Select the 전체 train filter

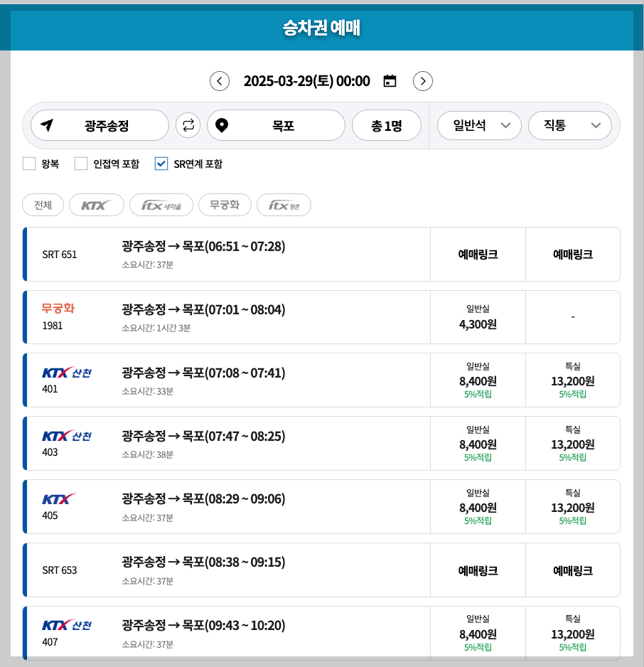pos(43,205)
